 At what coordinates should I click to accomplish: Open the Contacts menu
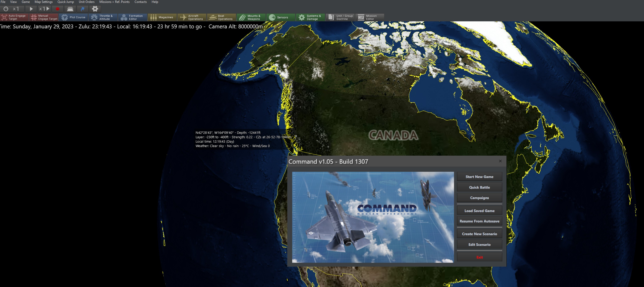coord(140,2)
